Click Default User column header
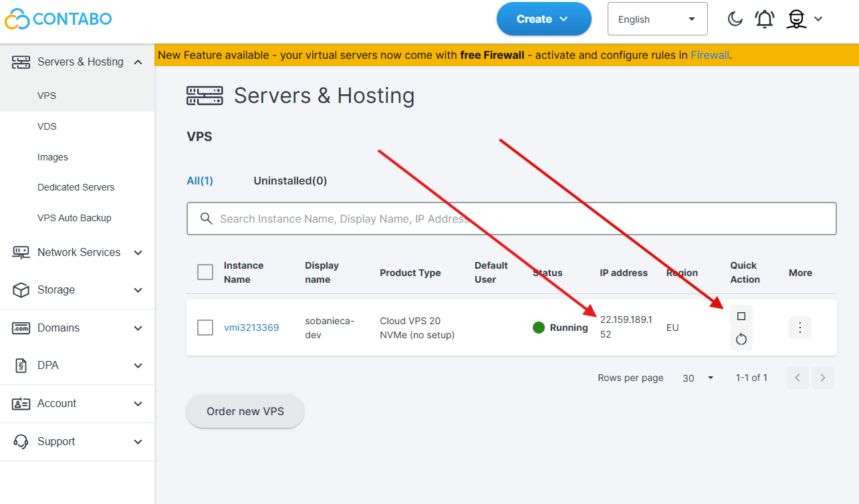Image resolution: width=859 pixels, height=504 pixels. tap(491, 272)
